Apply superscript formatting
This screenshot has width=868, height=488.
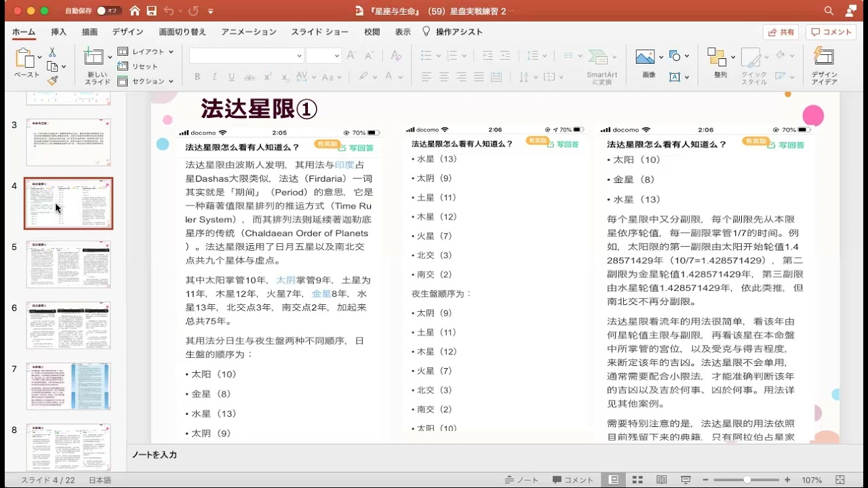(x=268, y=77)
